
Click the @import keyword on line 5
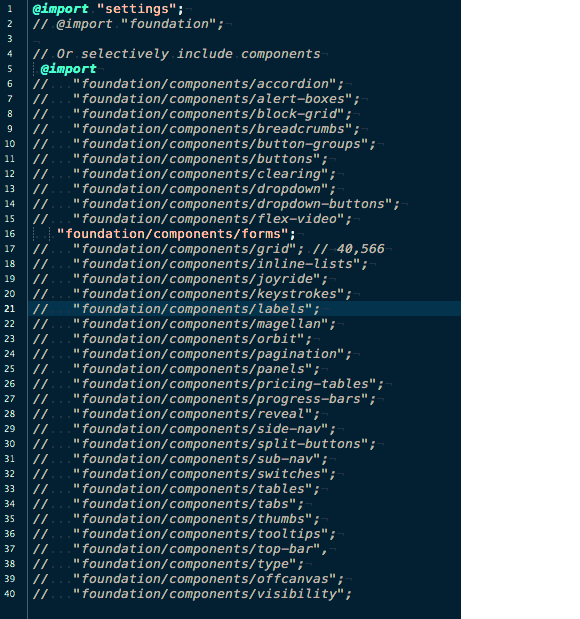pos(69,69)
